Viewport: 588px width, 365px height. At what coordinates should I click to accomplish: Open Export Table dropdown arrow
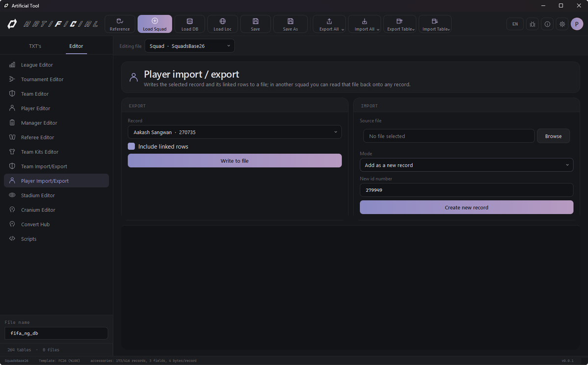414,30
